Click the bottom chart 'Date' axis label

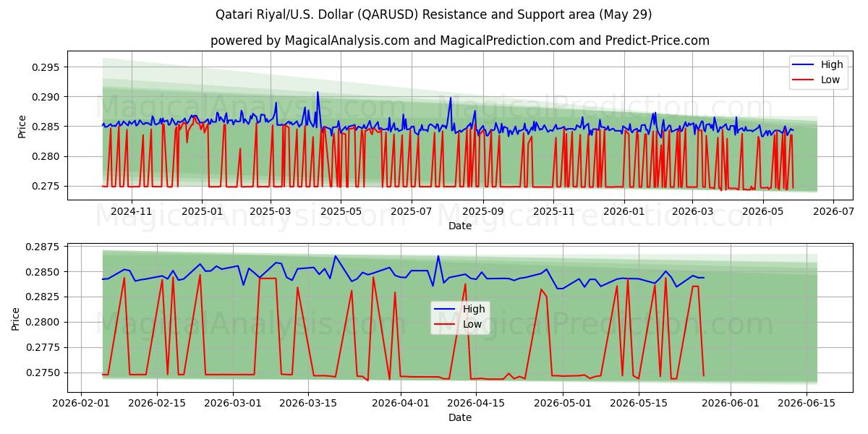click(x=460, y=417)
